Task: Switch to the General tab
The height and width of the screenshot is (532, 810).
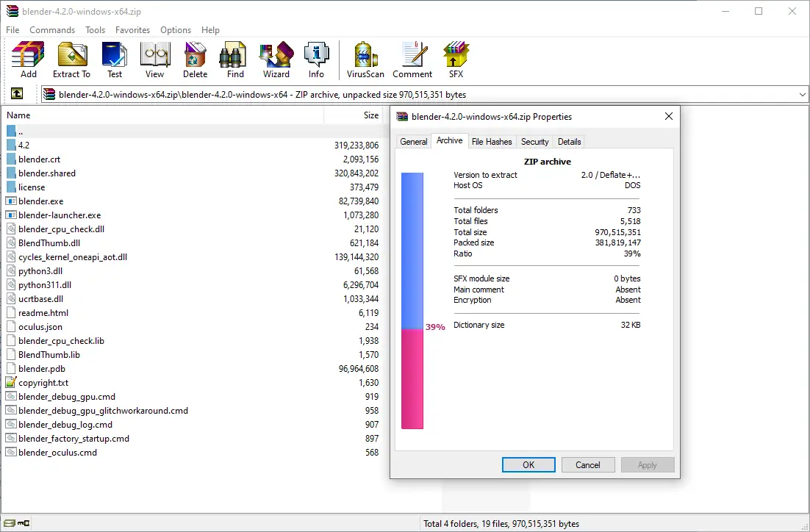Action: tap(414, 142)
